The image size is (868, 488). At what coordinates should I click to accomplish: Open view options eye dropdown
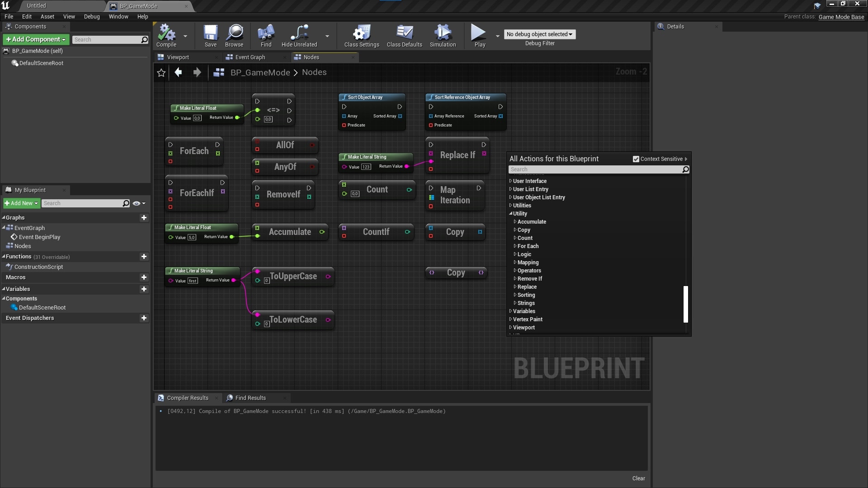click(139, 203)
